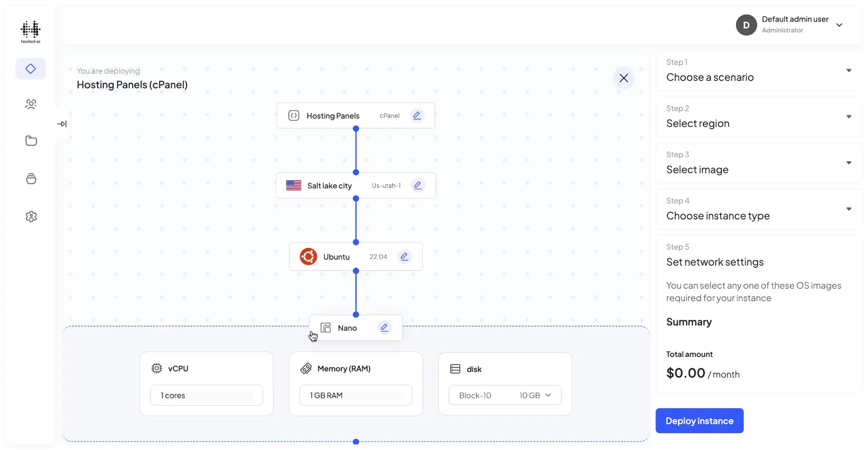Open the team members icon in sidebar
Screen dimensions: 868x450
(x=30, y=104)
